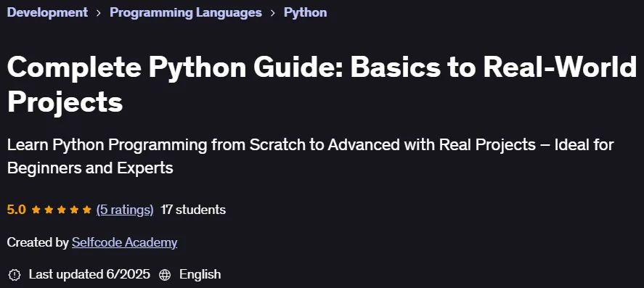Screen dimensions: 644x288
Task: Click the globe language icon
Action: tap(165, 274)
